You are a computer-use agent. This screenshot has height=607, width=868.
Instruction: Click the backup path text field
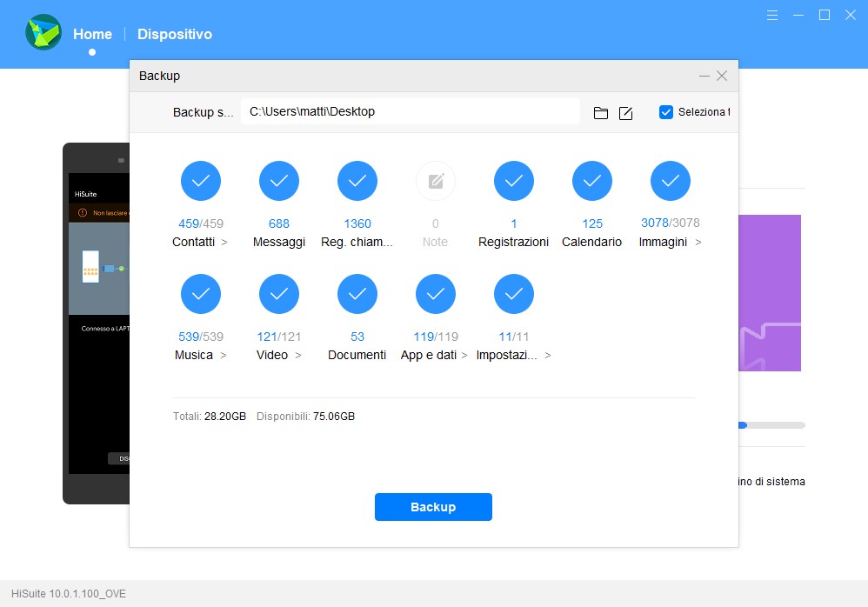410,111
